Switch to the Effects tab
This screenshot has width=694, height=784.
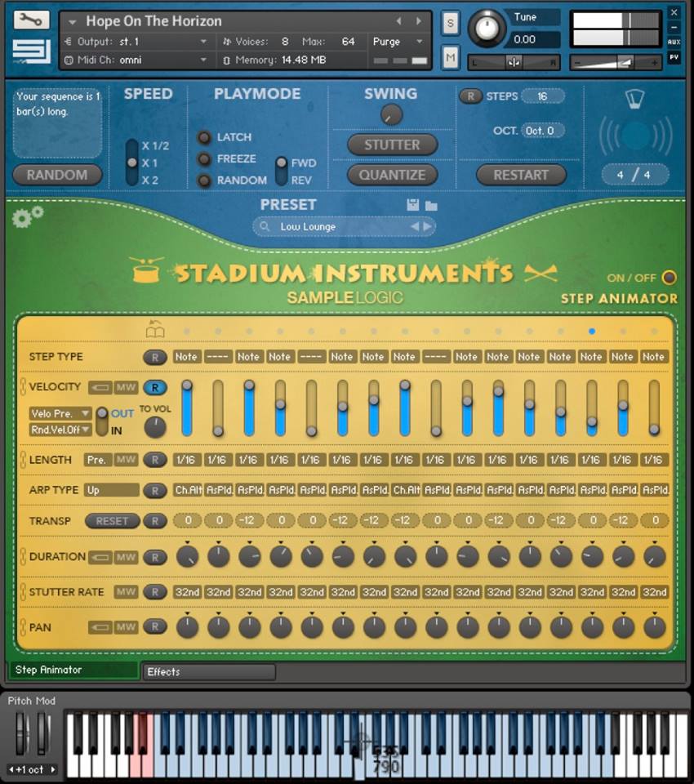pos(209,672)
